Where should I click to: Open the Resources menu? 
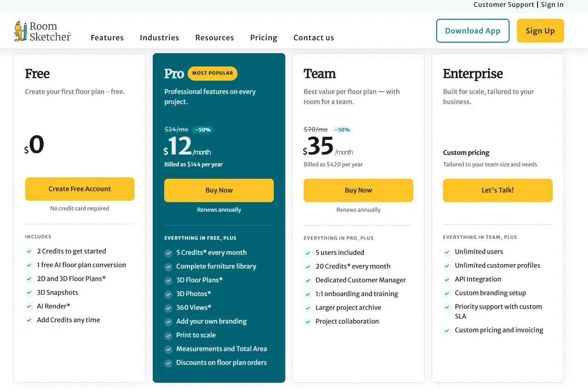215,38
